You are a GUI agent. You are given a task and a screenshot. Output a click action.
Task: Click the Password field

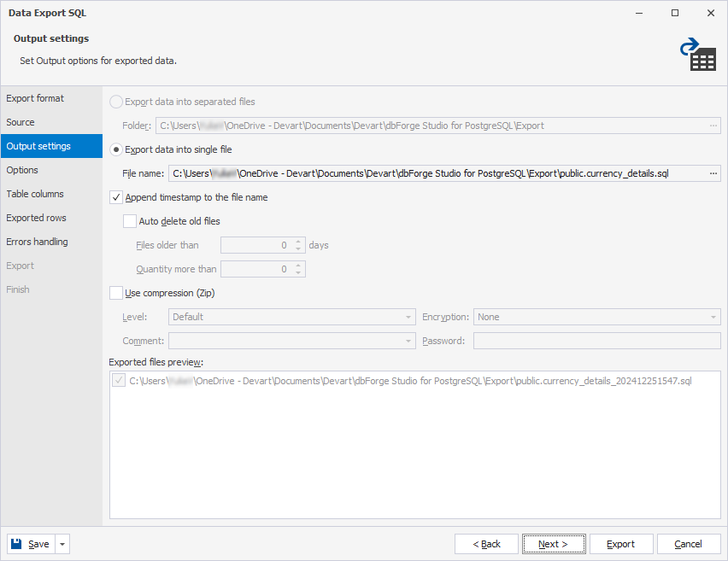click(x=597, y=341)
